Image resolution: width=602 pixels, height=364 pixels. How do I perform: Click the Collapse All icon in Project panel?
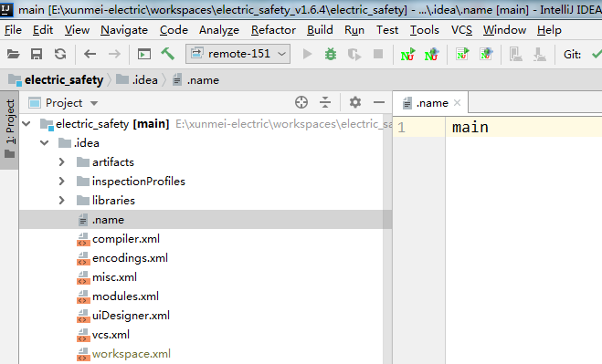(325, 102)
